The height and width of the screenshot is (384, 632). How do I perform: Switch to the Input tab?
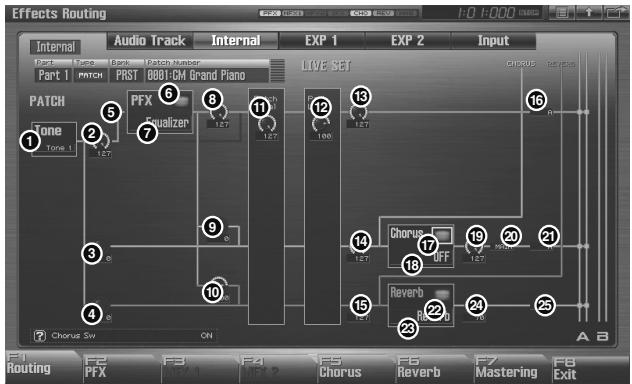point(493,41)
